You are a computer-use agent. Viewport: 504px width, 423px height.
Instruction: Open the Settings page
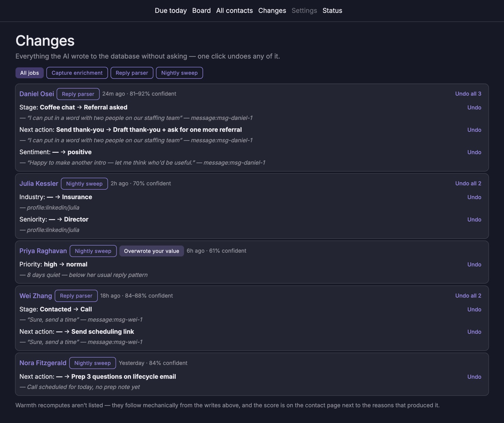(x=304, y=10)
